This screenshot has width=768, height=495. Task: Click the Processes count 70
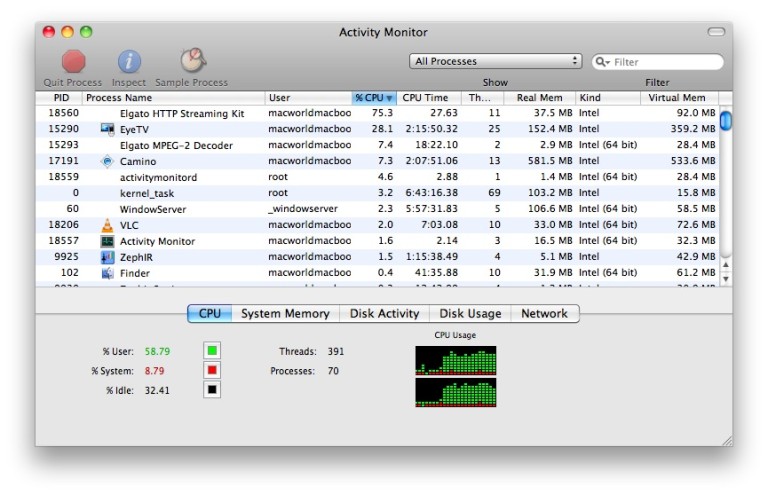click(333, 371)
